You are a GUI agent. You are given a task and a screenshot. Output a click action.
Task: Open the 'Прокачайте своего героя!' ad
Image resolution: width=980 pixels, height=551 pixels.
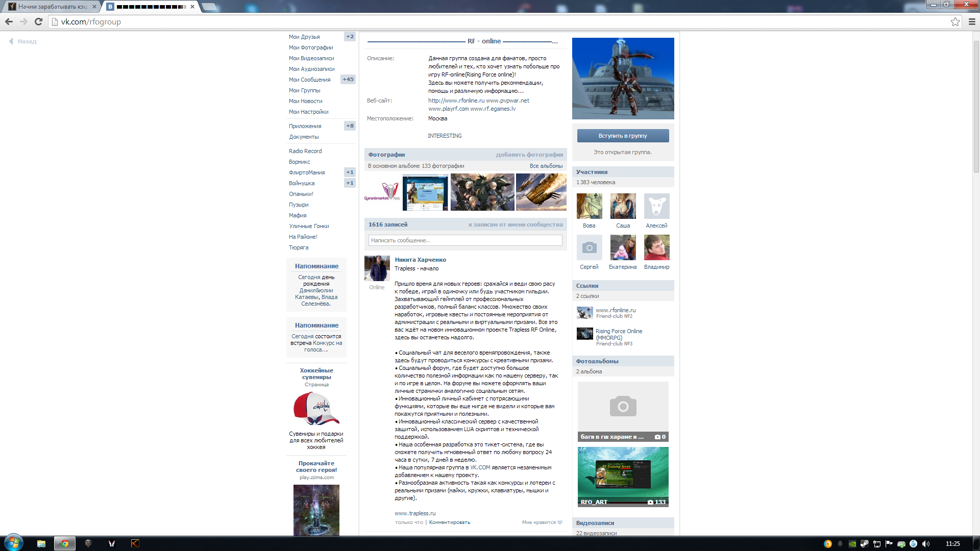coord(316,467)
